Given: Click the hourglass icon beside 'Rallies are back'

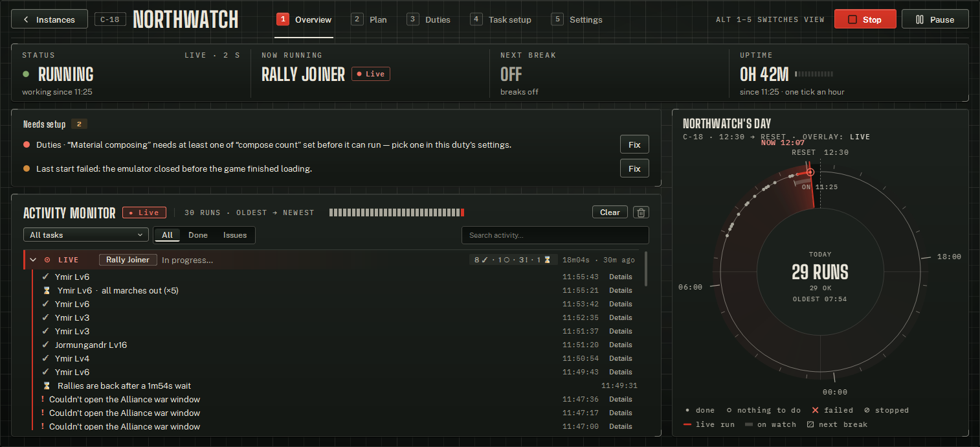Looking at the screenshot, I should point(47,386).
